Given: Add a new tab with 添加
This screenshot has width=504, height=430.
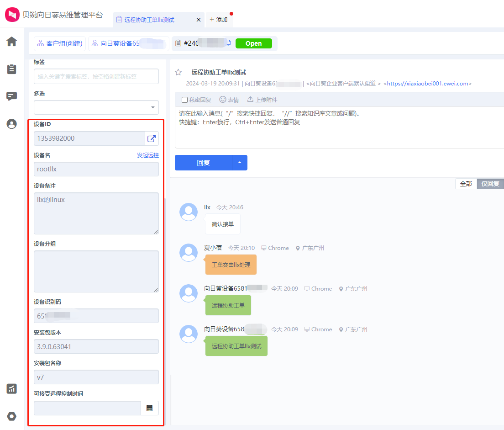Looking at the screenshot, I should tap(219, 20).
